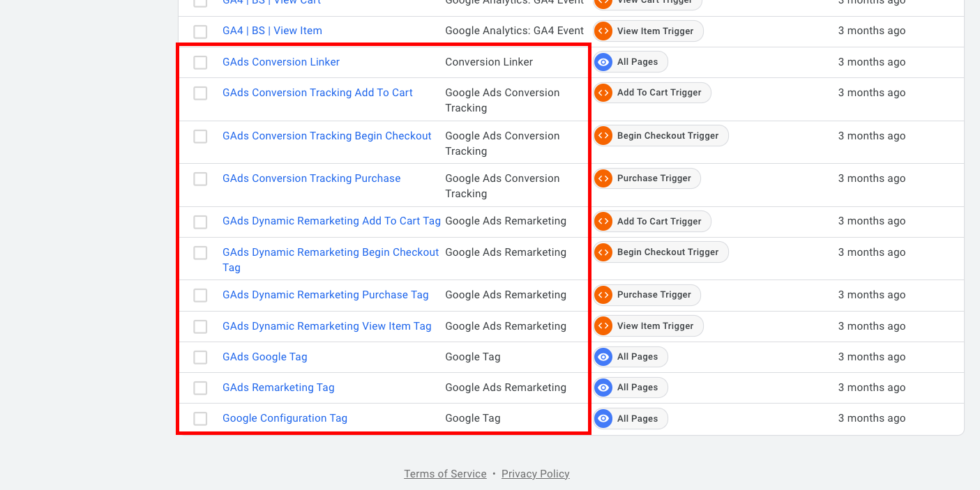Open the GA4 | BS | View Item tag

pyautogui.click(x=272, y=31)
